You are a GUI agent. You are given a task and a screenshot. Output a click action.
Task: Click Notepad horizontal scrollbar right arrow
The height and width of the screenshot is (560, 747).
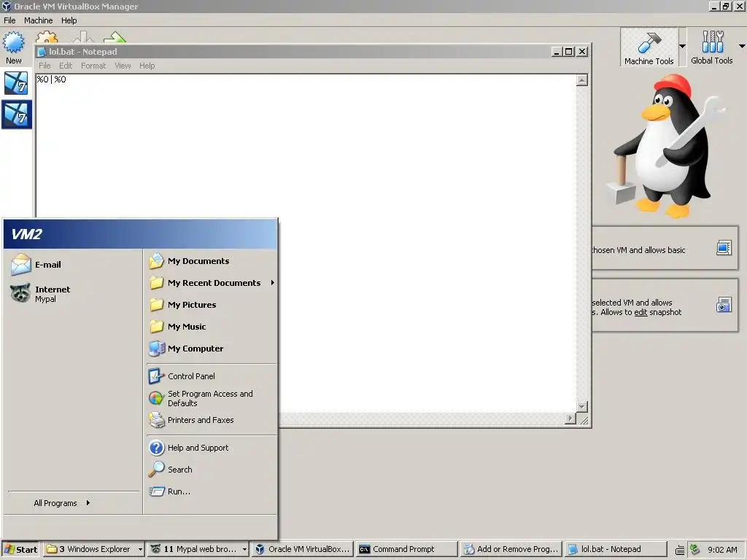click(x=570, y=419)
